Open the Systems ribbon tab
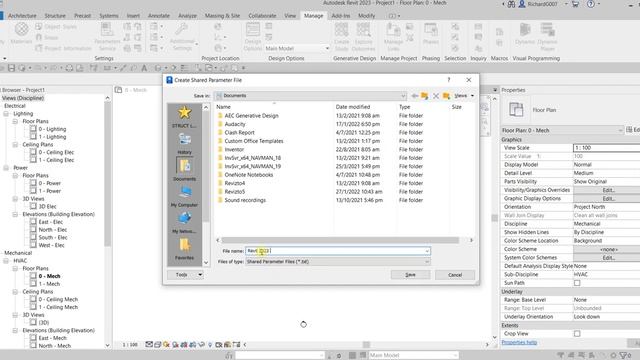640x360 pixels. click(109, 16)
